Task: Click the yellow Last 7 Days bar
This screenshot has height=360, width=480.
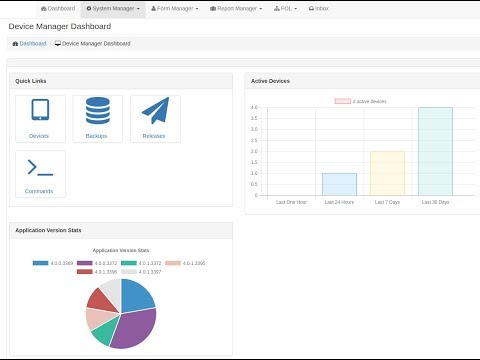Action: coord(387,173)
